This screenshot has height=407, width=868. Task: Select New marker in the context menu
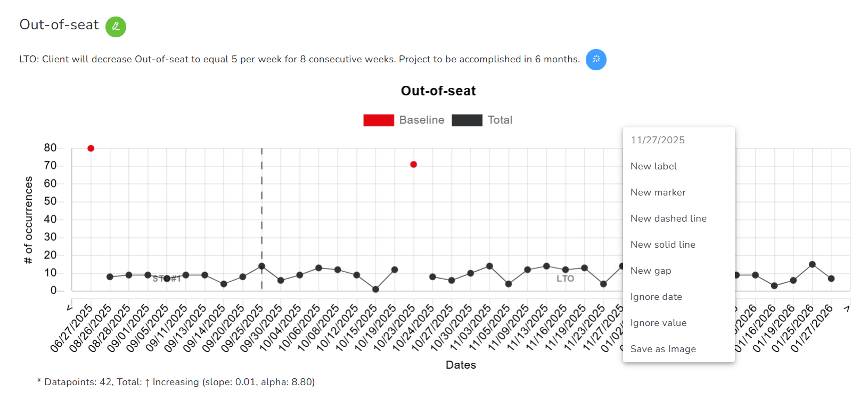658,192
